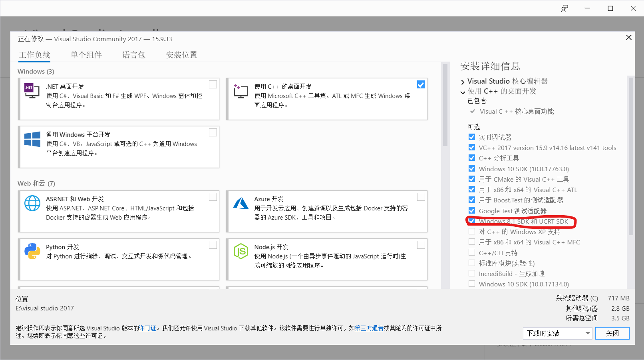Click the Azure development logo icon

click(x=241, y=203)
